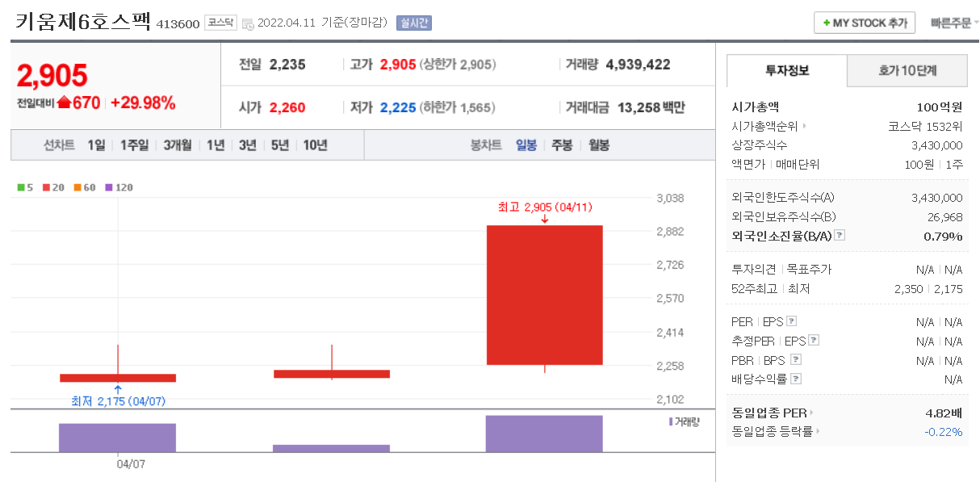Click the 04/11 purple volume bar
Image resolution: width=980 pixels, height=482 pixels.
pos(544,434)
